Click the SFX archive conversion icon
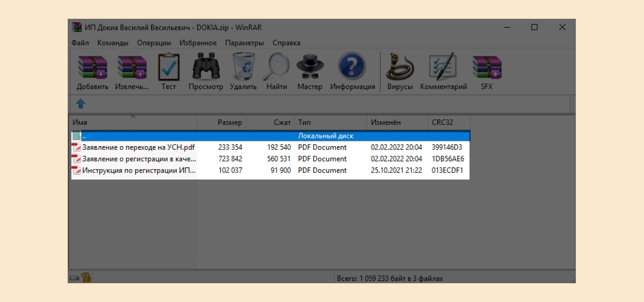Viewport: 644px width, 302px height. point(487,68)
